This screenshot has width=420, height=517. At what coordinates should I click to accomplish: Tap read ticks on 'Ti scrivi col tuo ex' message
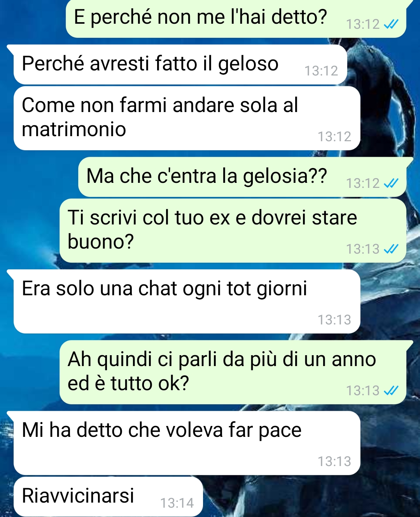click(x=391, y=249)
